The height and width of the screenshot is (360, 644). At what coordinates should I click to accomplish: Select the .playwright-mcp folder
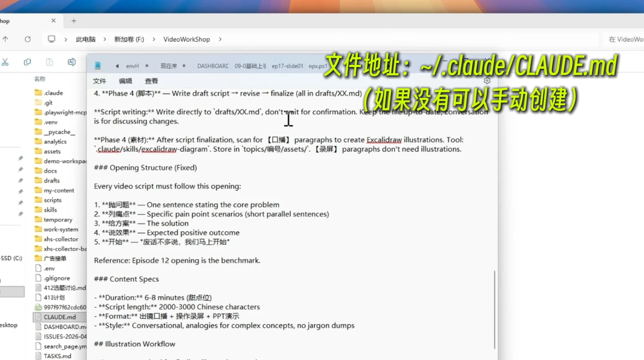pyautogui.click(x=60, y=112)
